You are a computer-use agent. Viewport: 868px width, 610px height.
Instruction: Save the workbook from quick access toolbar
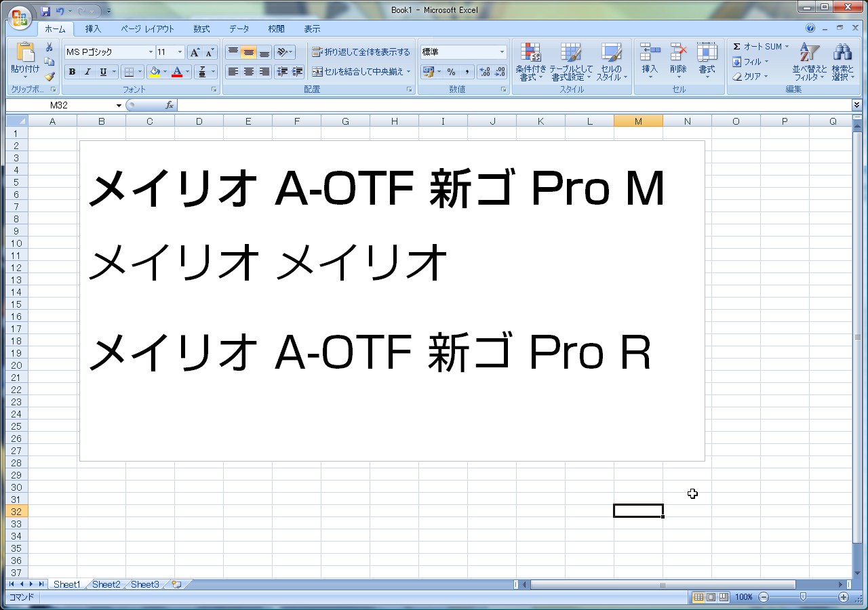(45, 11)
